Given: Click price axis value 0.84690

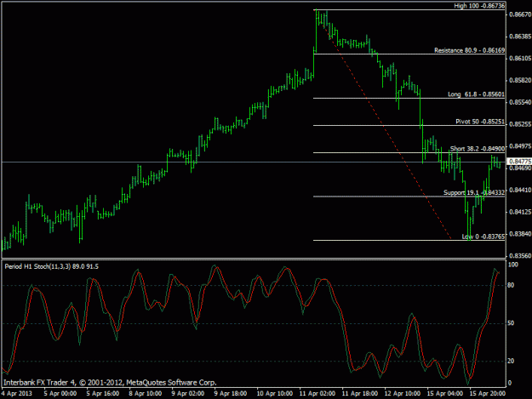Looking at the screenshot, I should [520, 168].
